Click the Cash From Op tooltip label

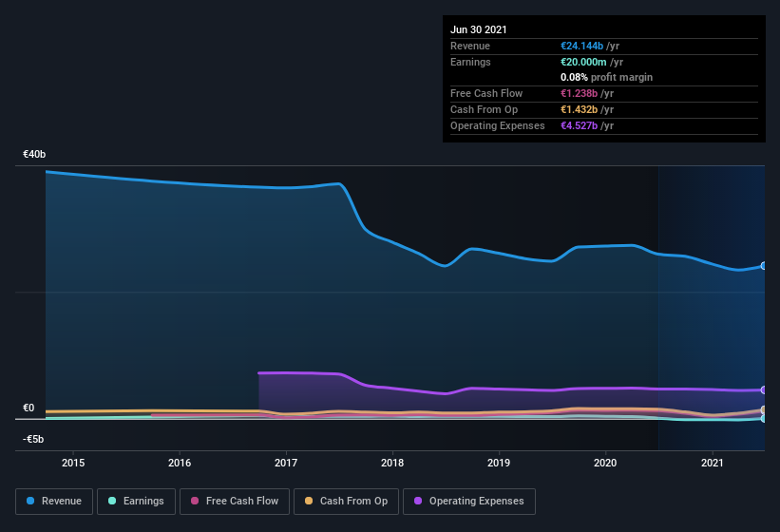tap(484, 109)
